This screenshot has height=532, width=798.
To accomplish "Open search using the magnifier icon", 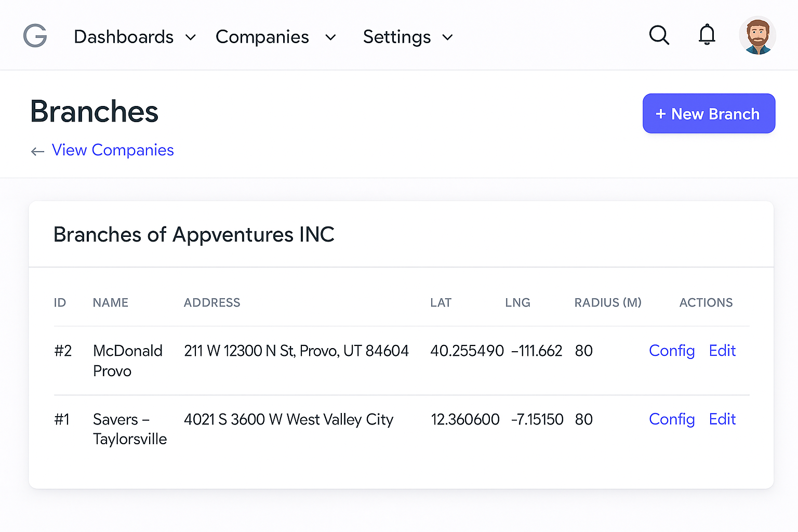I will tap(659, 35).
